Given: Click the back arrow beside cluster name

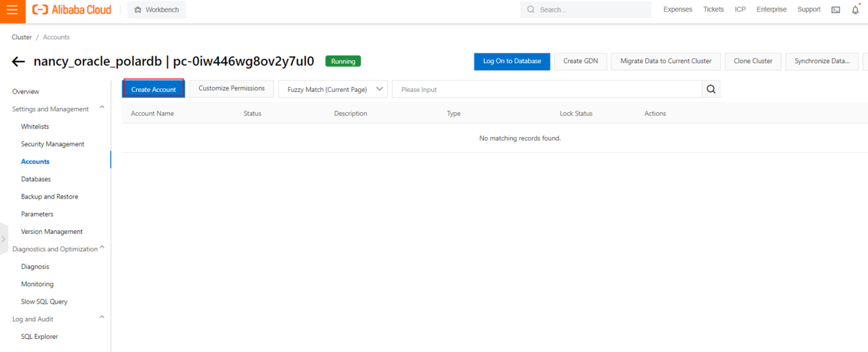Looking at the screenshot, I should click(x=19, y=62).
